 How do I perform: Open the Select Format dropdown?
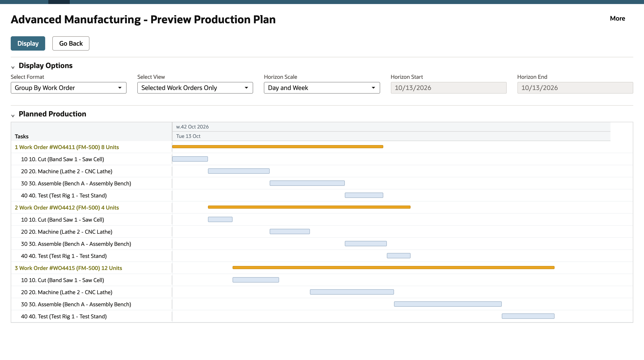point(68,88)
